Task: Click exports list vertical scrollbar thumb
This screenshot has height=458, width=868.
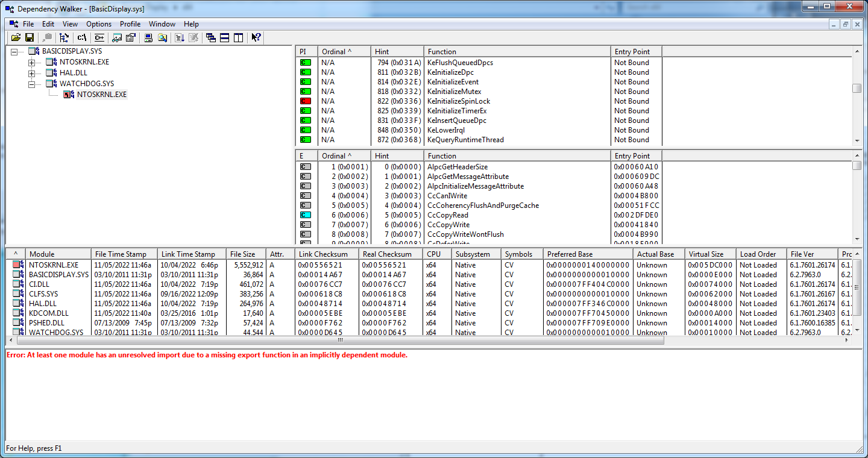Action: click(857, 166)
